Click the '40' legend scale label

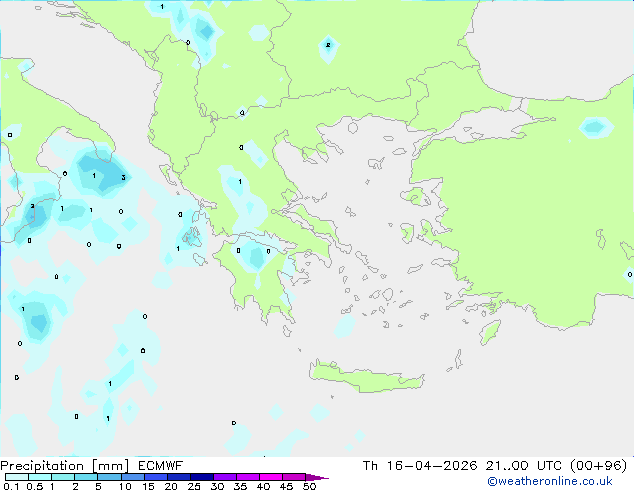click(x=263, y=486)
